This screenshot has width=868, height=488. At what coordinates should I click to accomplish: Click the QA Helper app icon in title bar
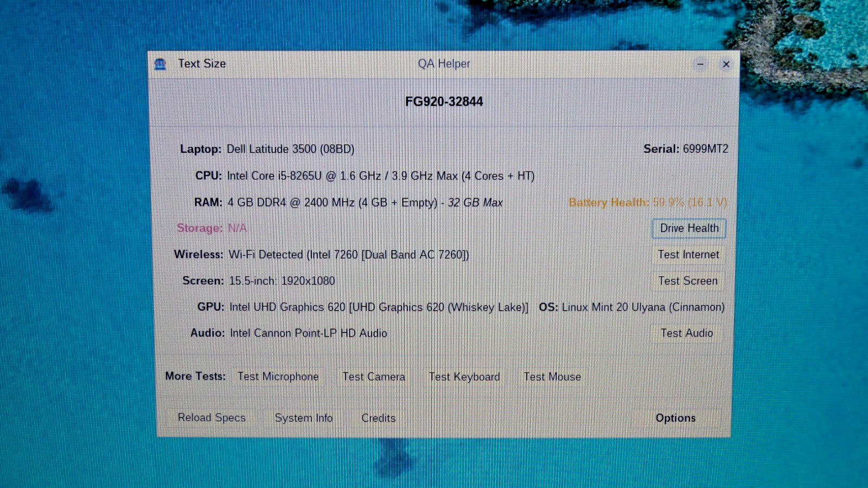160,65
